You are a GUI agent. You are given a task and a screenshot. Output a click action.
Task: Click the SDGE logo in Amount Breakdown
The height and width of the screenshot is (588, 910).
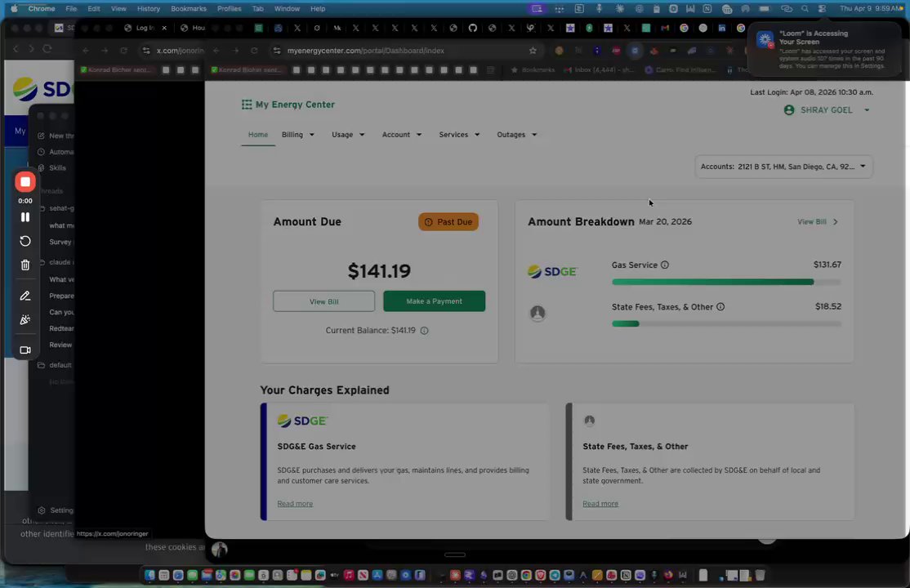552,272
